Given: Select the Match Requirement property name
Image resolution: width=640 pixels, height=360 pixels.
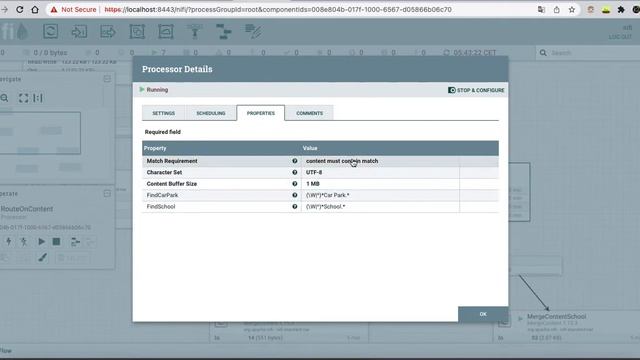Looking at the screenshot, I should pos(172,161).
